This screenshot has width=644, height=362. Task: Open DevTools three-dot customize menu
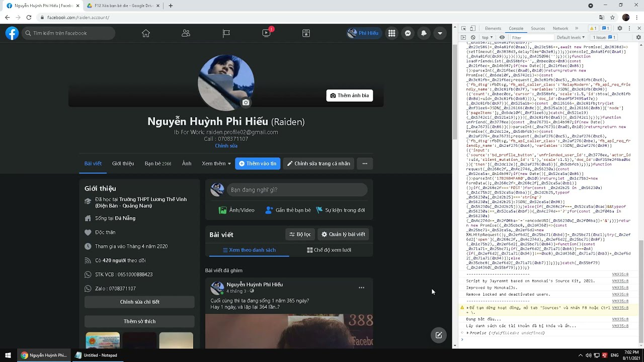tap(629, 28)
